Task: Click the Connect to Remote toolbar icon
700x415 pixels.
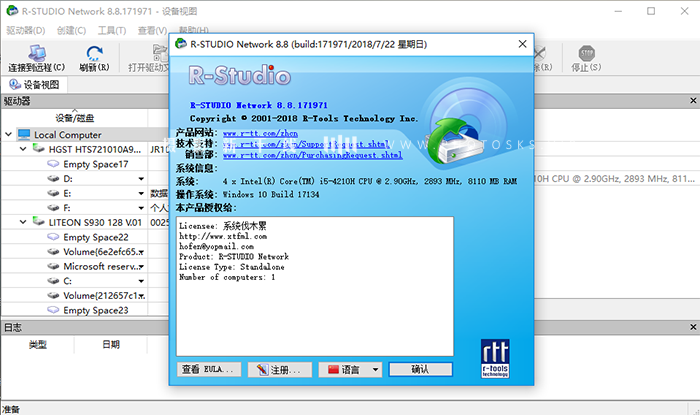Action: pyautogui.click(x=37, y=53)
